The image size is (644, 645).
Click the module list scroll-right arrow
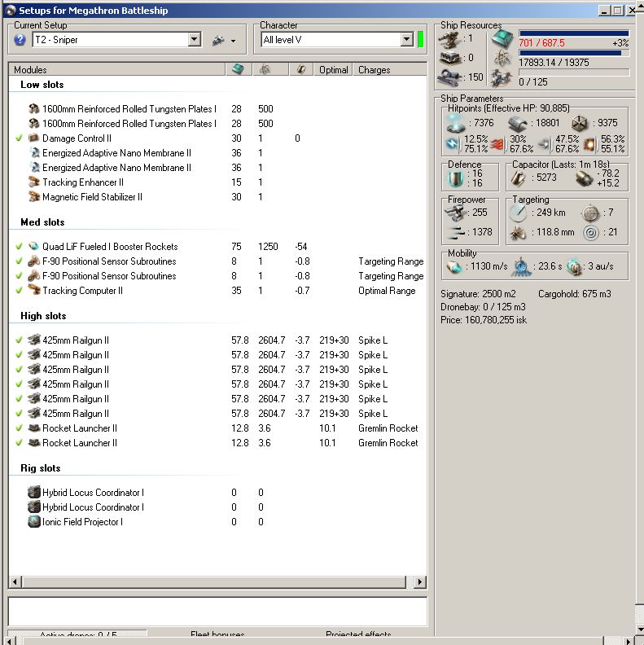(x=419, y=581)
